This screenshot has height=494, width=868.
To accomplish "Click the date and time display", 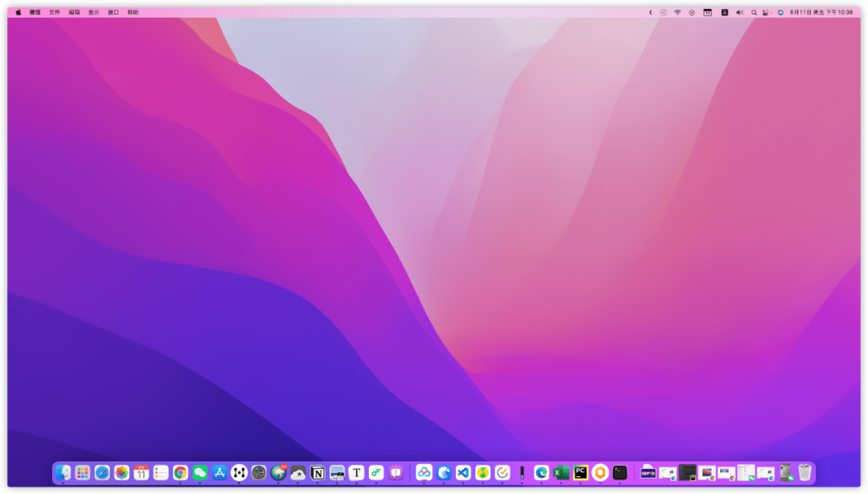I will 821,12.
